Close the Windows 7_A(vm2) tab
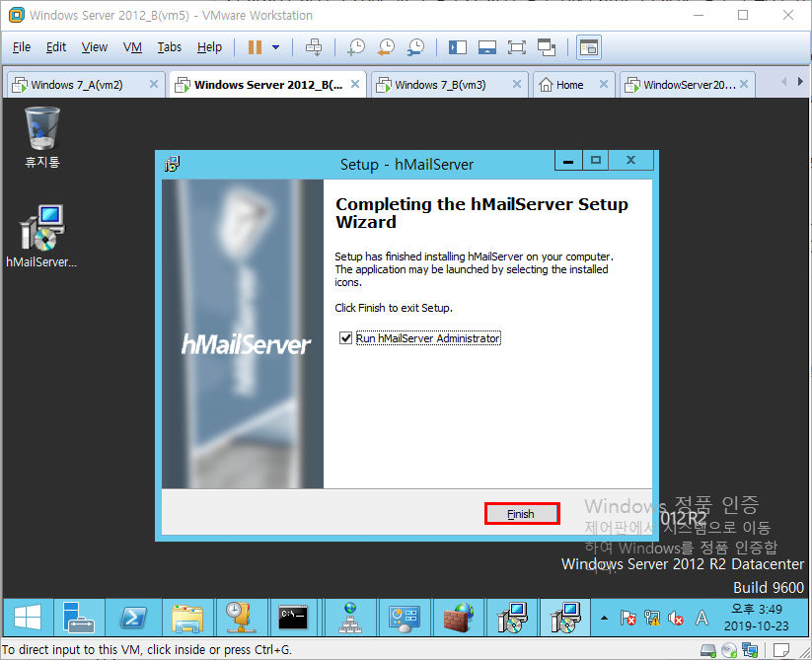Screen dimensions: 812x660 tap(154, 84)
